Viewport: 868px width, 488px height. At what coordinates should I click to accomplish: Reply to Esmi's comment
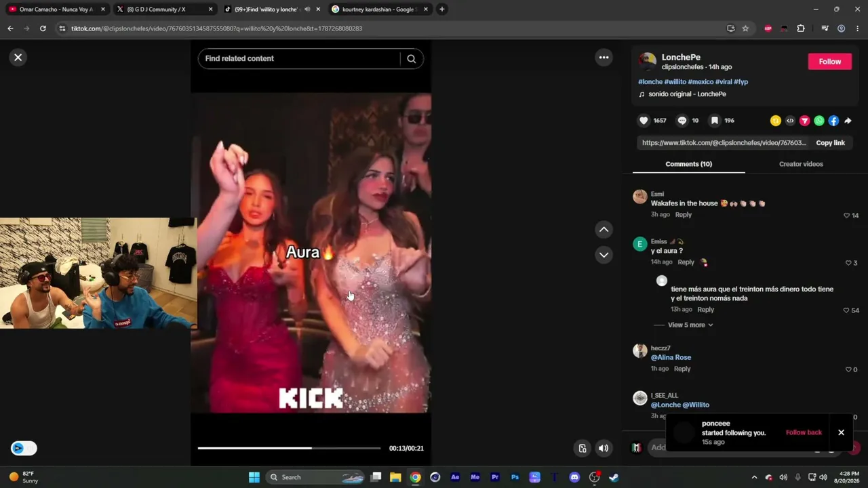click(x=683, y=215)
